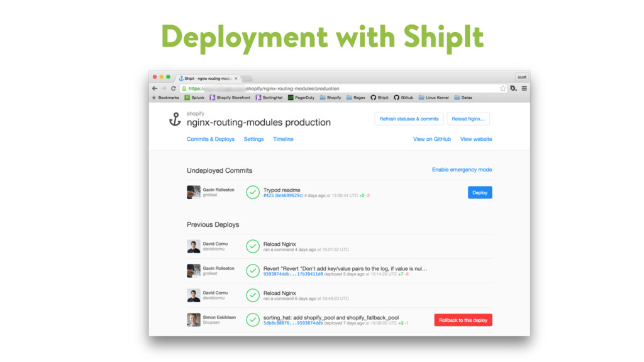
Task: Click the Shipit anchor logo
Action: 175,119
